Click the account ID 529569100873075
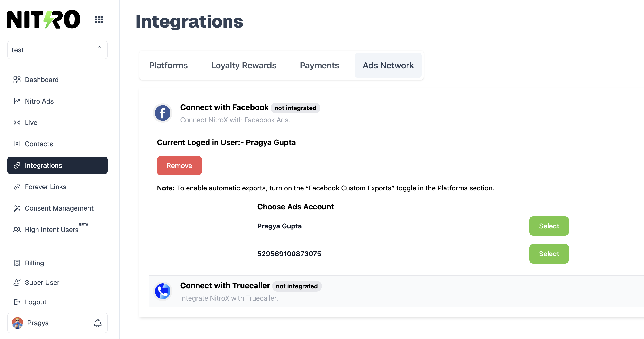This screenshot has height=339, width=644. [289, 254]
